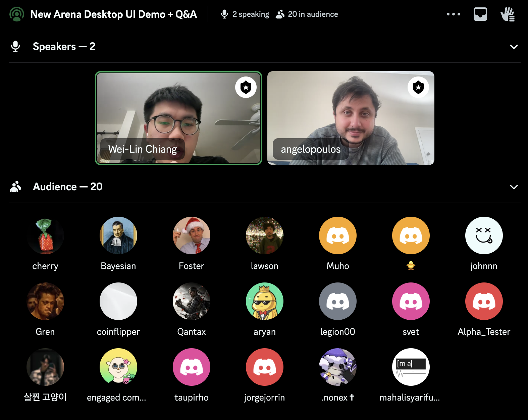Click the microphone icon beside Speakers heading
This screenshot has width=528, height=420.
pyautogui.click(x=15, y=46)
